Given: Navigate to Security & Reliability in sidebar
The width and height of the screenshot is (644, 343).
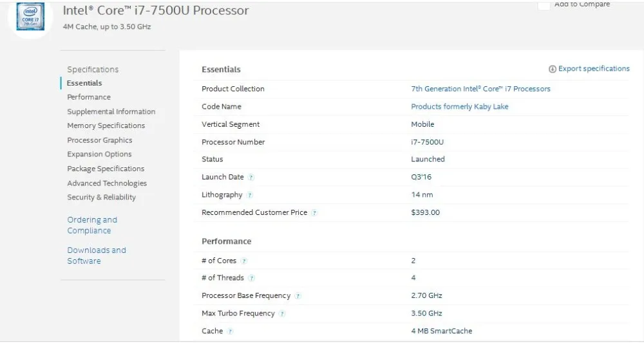Looking at the screenshot, I should point(101,198).
